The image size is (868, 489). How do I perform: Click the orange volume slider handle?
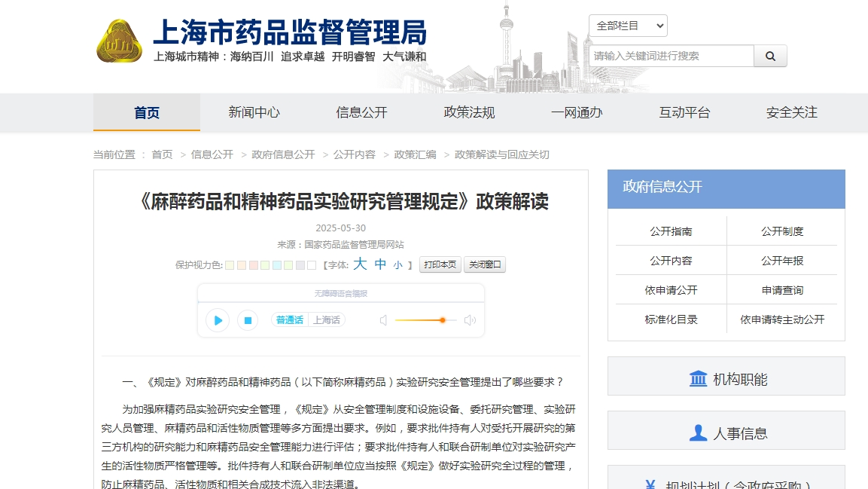click(x=443, y=320)
